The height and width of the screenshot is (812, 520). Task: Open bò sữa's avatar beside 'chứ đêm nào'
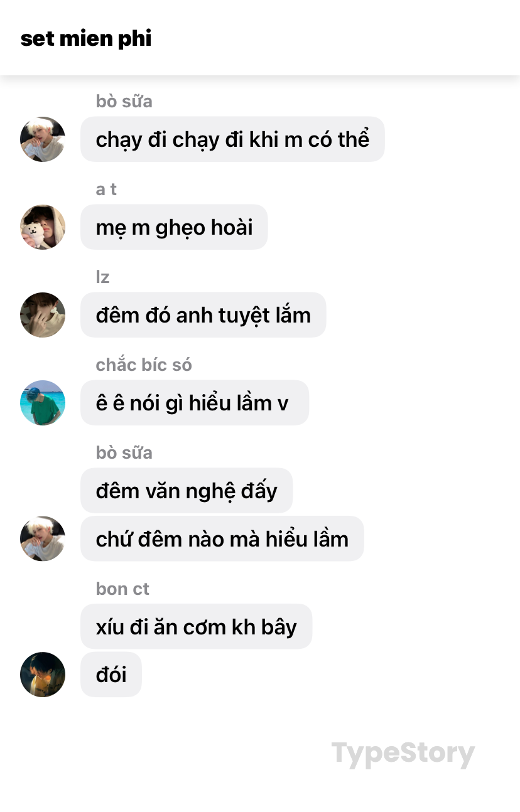point(43,538)
